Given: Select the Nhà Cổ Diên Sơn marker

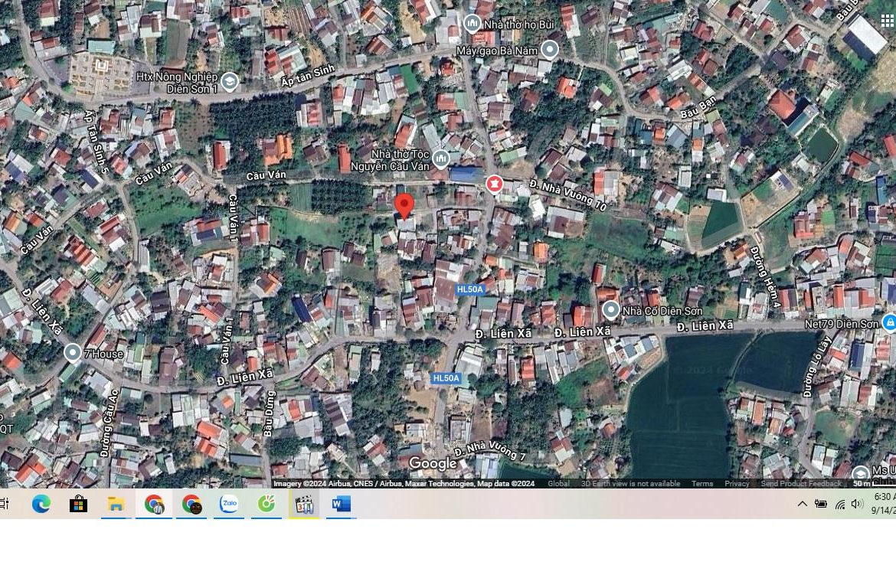Looking at the screenshot, I should pos(610,310).
